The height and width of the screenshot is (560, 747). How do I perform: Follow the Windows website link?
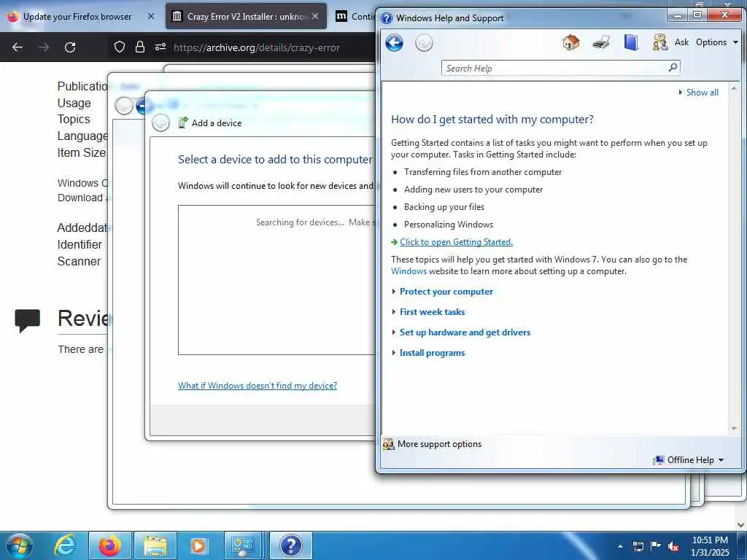(409, 271)
